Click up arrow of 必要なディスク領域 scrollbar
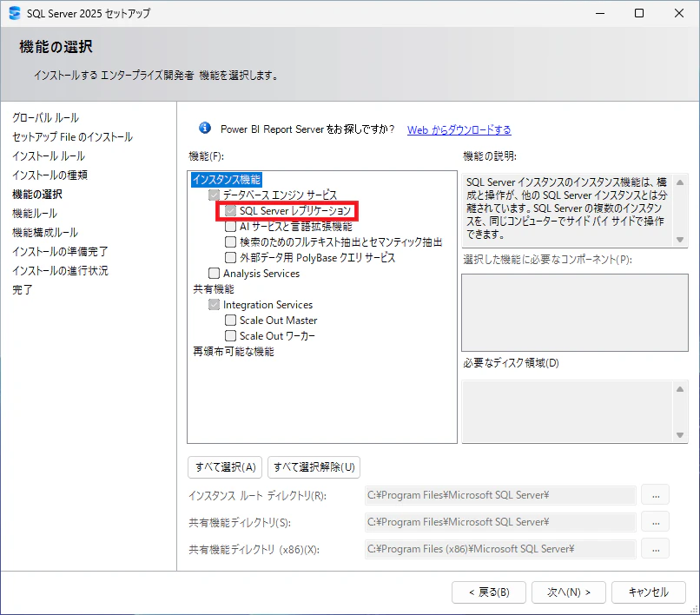 (x=680, y=389)
